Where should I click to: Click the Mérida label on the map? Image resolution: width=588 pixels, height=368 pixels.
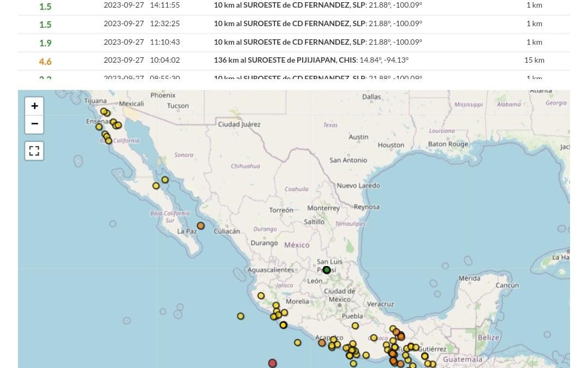(x=469, y=278)
